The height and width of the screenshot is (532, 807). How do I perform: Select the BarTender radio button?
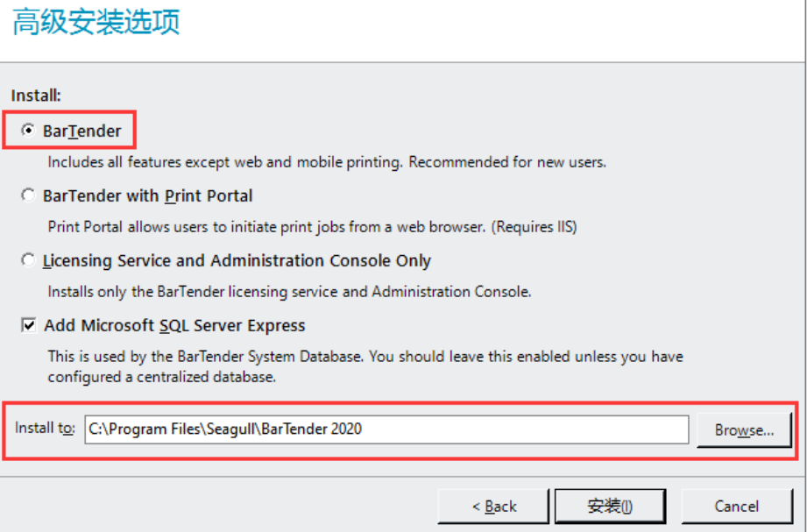coord(29,131)
